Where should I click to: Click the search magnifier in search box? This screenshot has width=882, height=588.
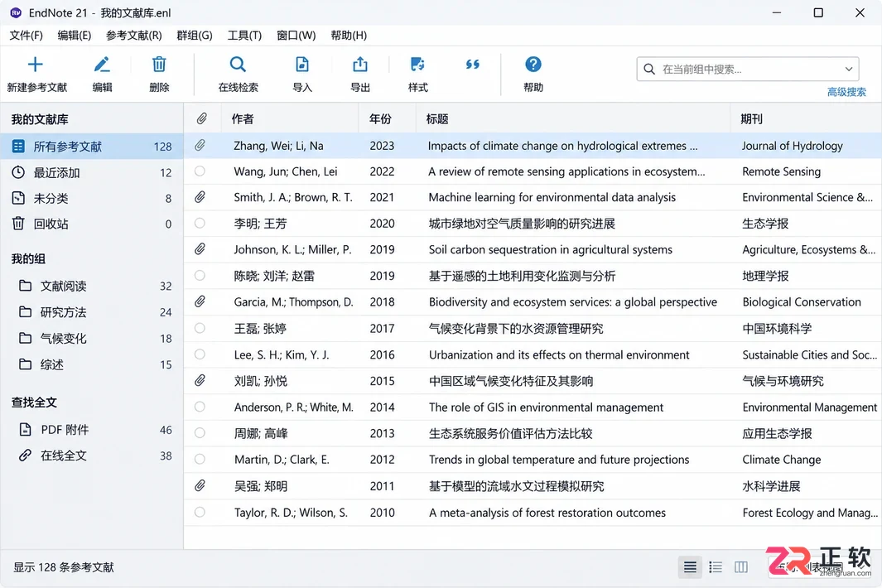point(649,70)
